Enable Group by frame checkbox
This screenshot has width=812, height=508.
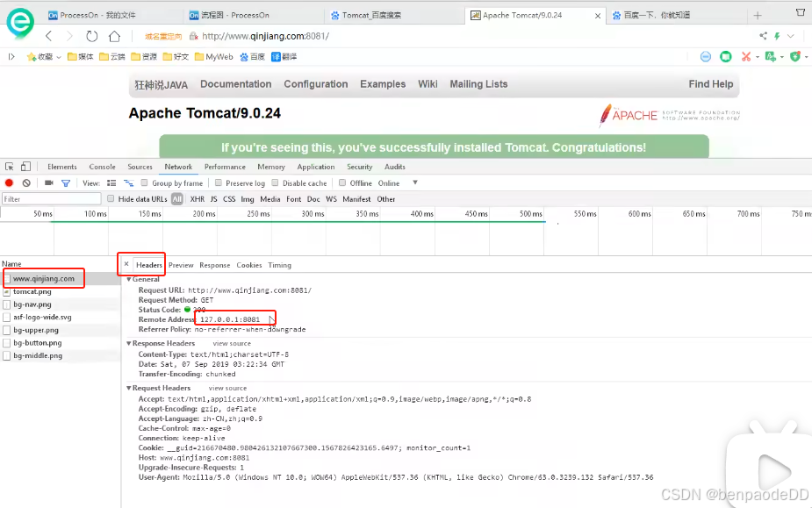tap(145, 182)
